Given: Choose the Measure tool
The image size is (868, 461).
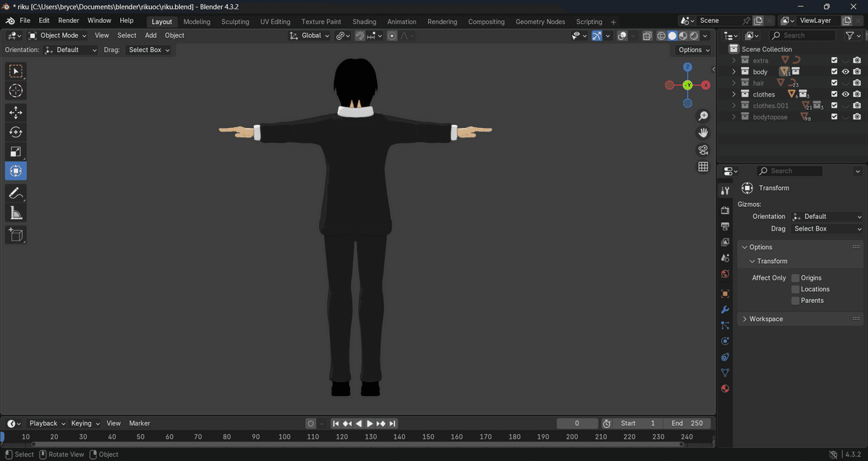Looking at the screenshot, I should [16, 212].
